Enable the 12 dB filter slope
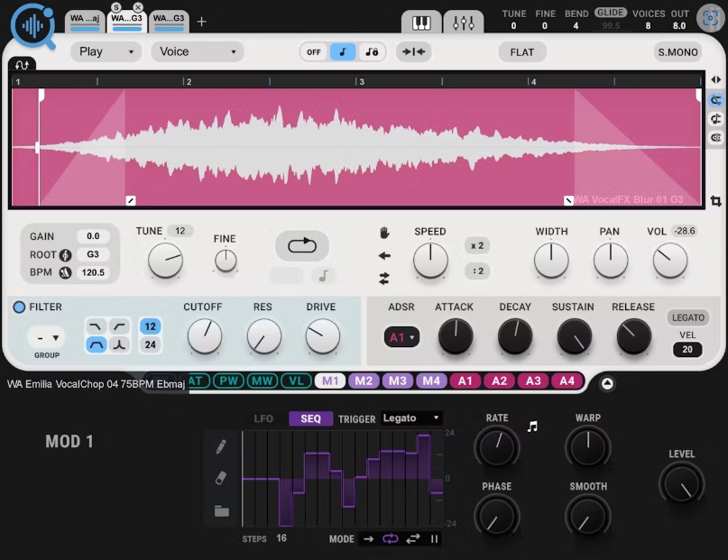 [x=150, y=326]
